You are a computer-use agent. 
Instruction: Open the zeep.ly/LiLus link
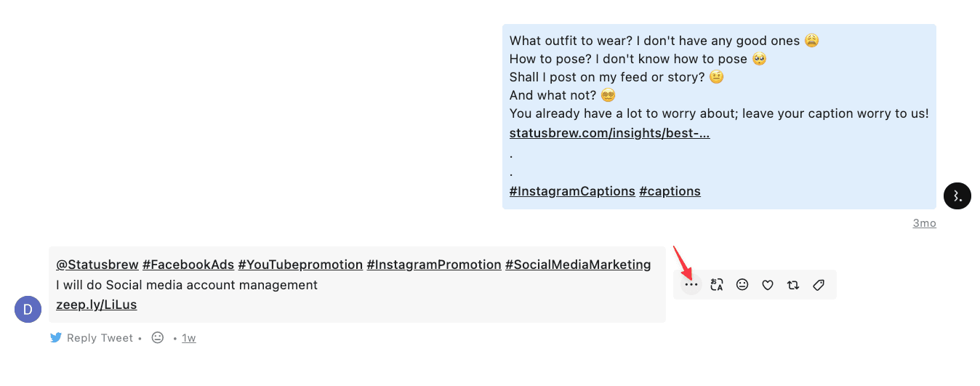click(96, 305)
